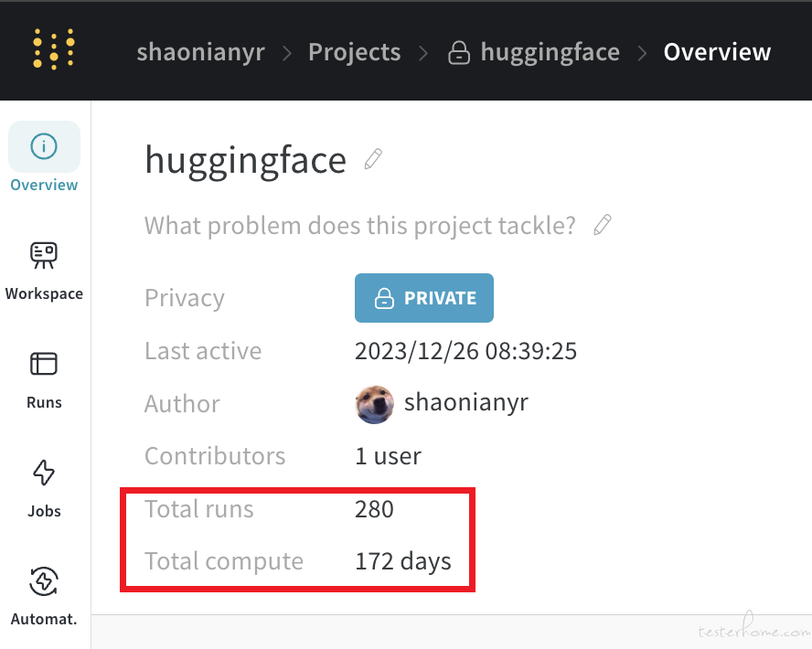
Task: Open the Workspace sidebar icon
Action: [44, 255]
